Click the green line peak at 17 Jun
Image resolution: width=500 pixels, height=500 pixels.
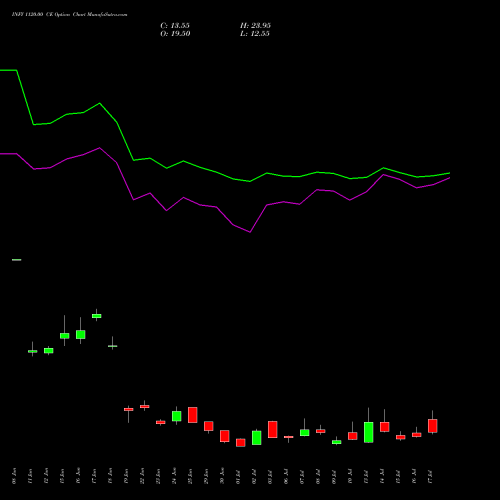(x=99, y=103)
